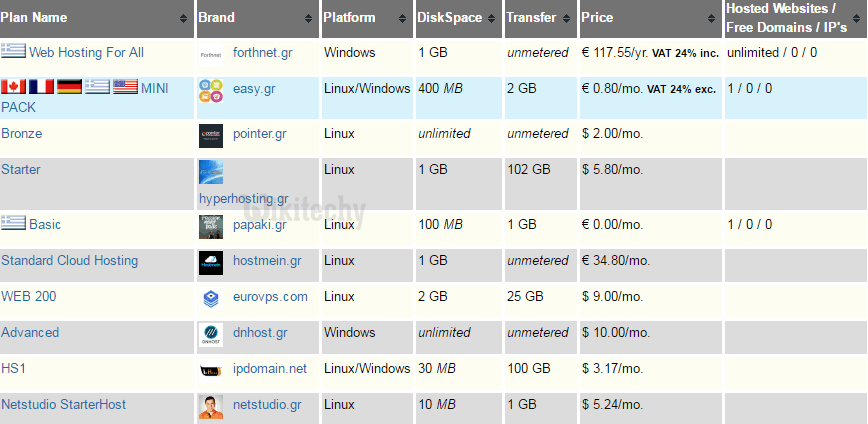
Task: Sort table by Plan Name arrows
Action: click(x=183, y=19)
